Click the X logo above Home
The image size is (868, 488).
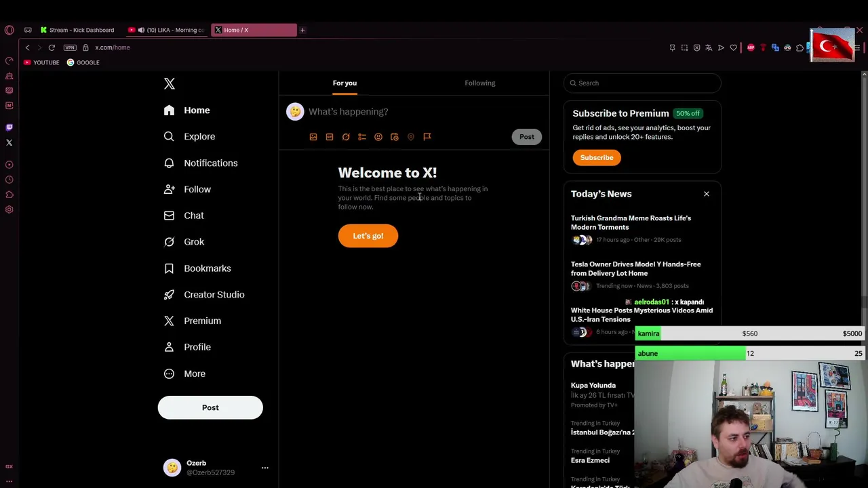coord(170,83)
